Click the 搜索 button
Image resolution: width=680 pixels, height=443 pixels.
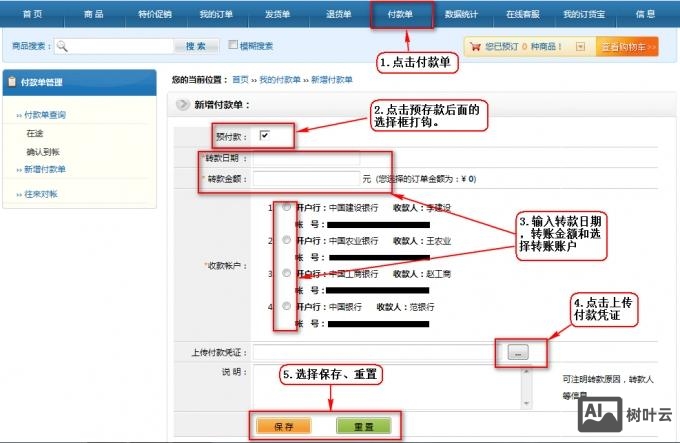point(196,46)
